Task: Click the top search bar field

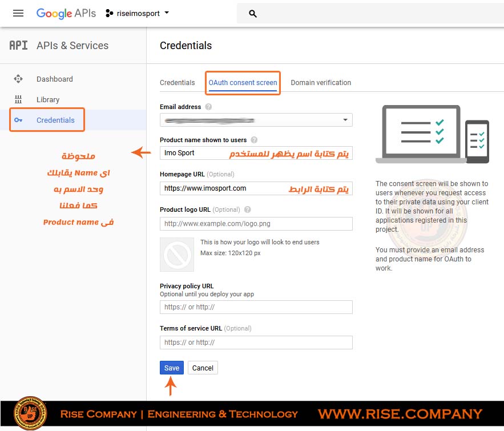Action: coord(370,13)
